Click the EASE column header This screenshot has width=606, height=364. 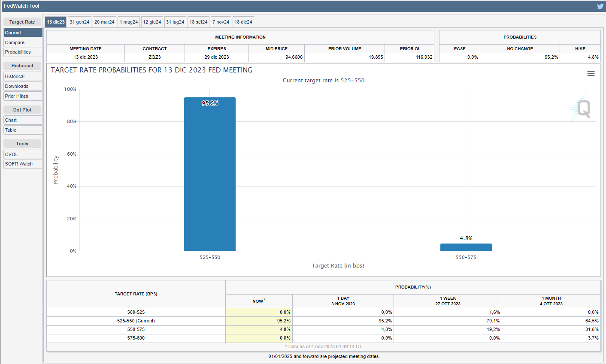click(x=460, y=48)
